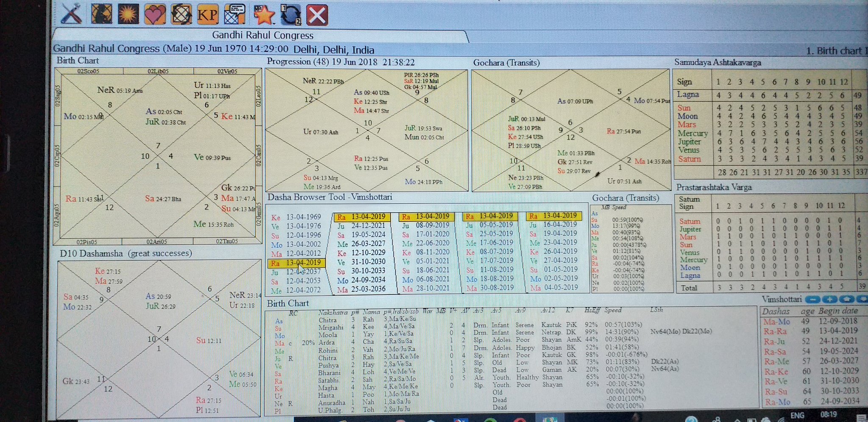Click the 08:19 taskbar clock
The height and width of the screenshot is (422, 868).
(x=829, y=414)
